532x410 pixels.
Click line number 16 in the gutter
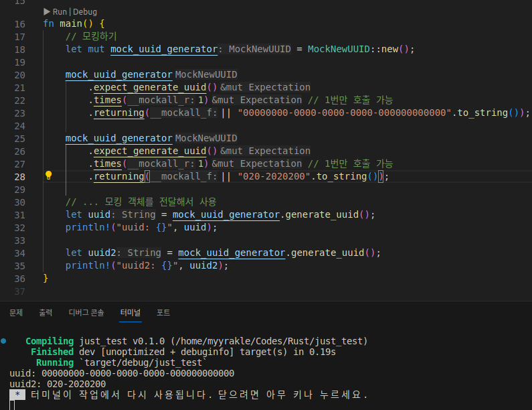point(19,24)
